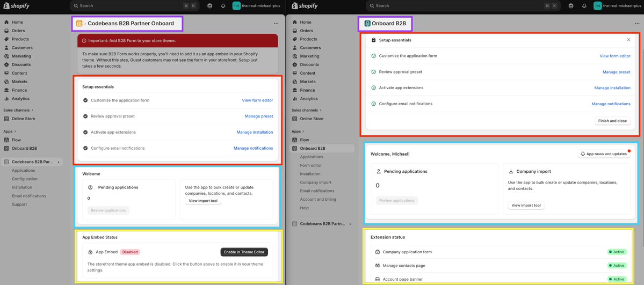Viewport: 644px width, 285px height.
Task: Open the store account menu in right window
Action: coord(618,6)
